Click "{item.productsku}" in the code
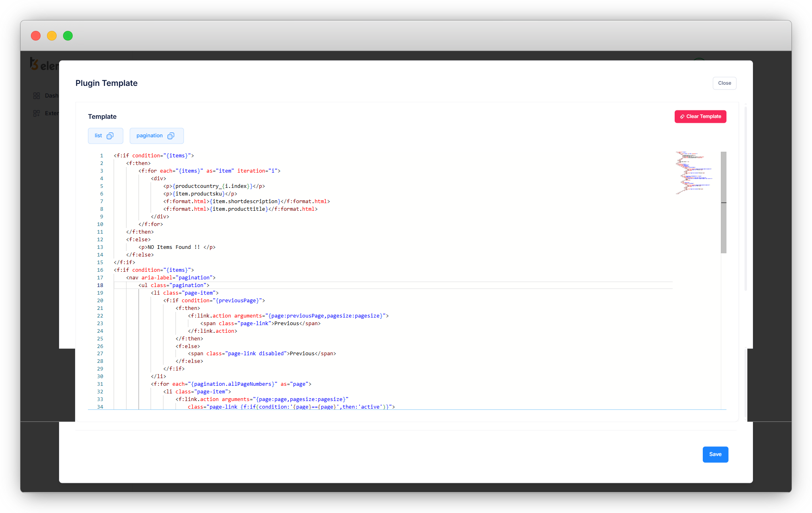The image size is (812, 513). coord(199,194)
